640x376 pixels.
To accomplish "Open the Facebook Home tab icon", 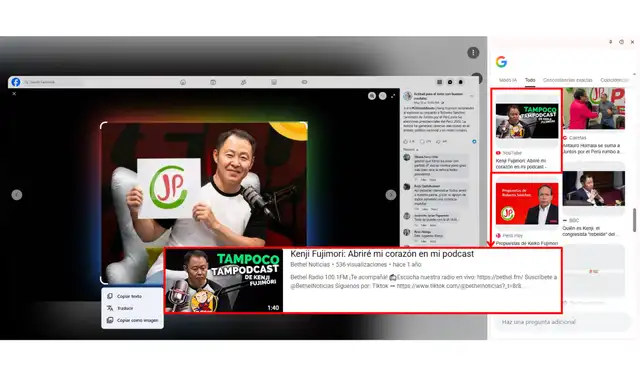I will 183,82.
